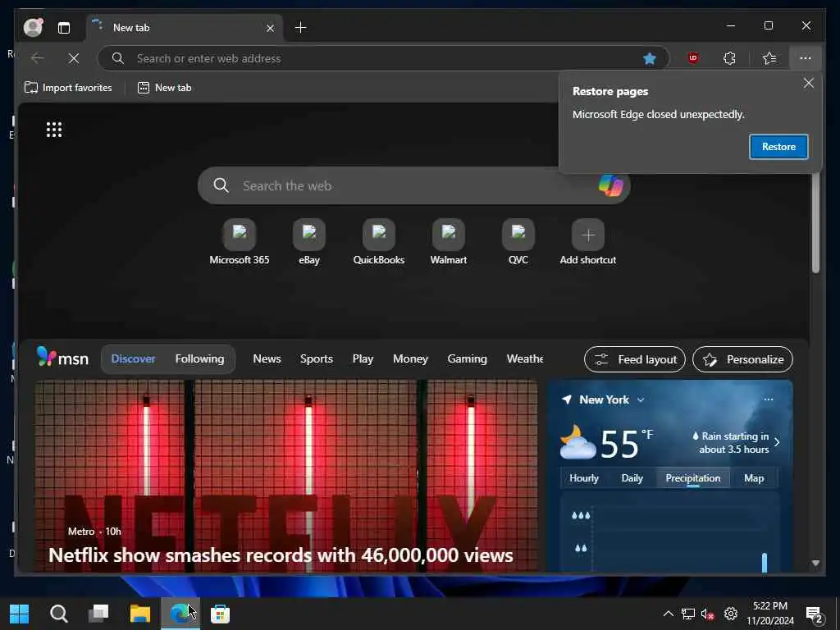Open the app launcher grid icon

click(x=54, y=129)
